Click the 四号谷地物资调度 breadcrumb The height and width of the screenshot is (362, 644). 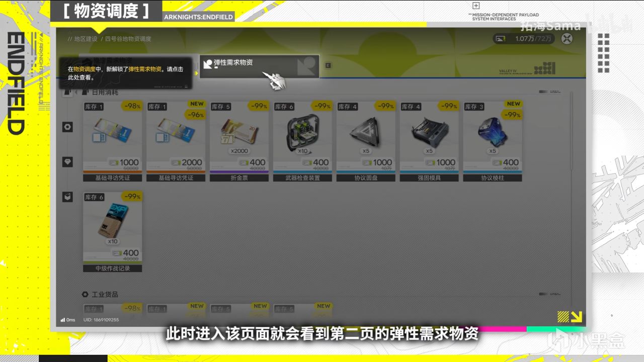point(128,39)
